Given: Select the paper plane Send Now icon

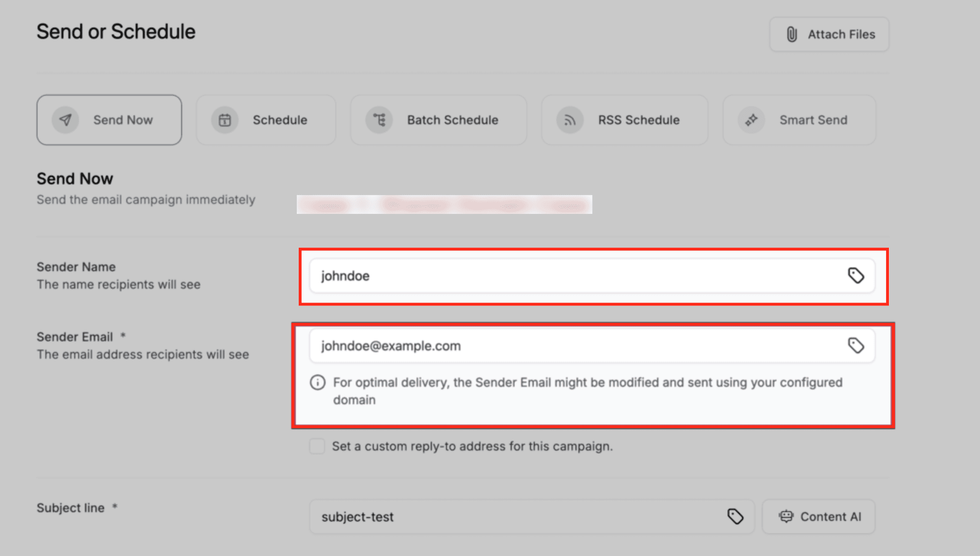Looking at the screenshot, I should pos(66,120).
